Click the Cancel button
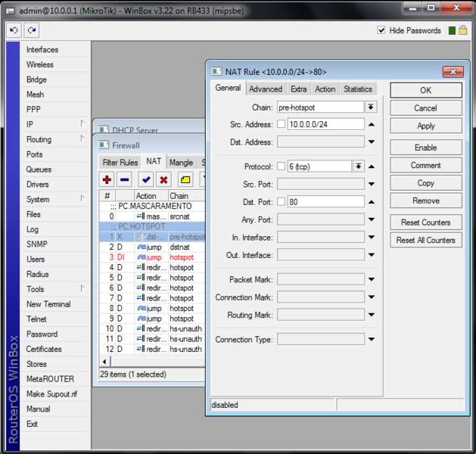The width and height of the screenshot is (476, 454). [426, 108]
